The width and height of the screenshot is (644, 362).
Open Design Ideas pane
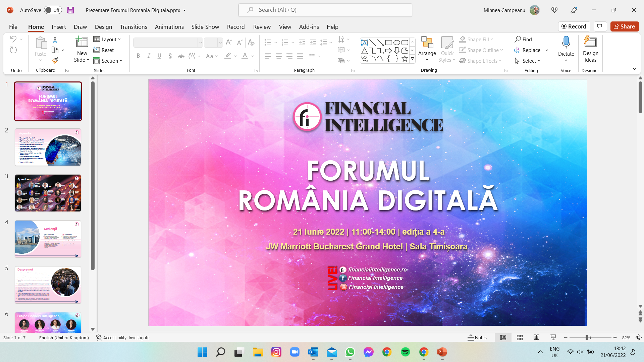(x=590, y=49)
